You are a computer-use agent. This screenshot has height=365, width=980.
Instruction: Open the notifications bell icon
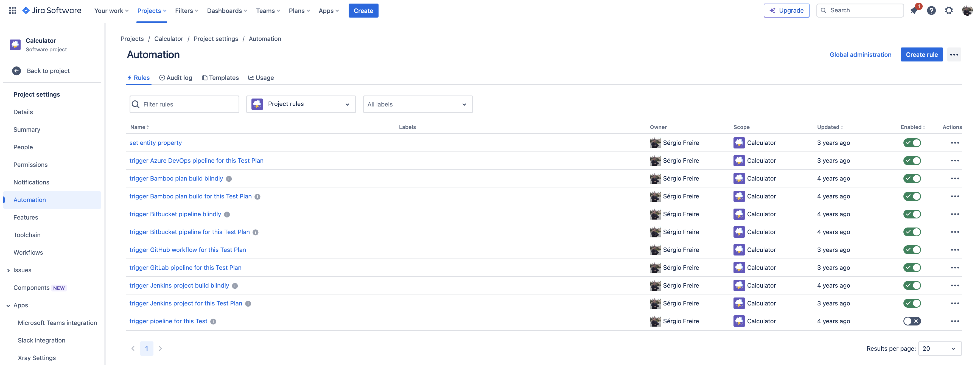click(914, 11)
